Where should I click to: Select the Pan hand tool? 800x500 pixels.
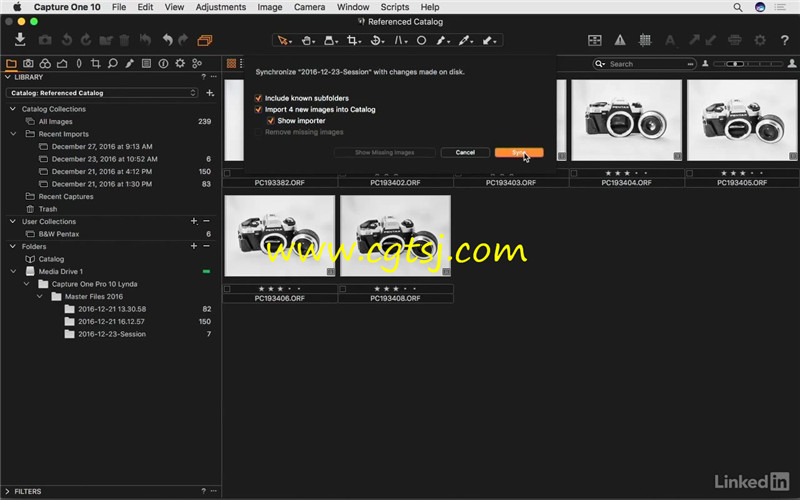(308, 40)
